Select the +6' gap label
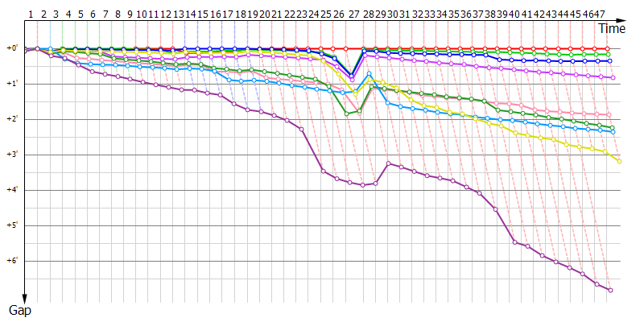Screen dimensions: 644x322 click(x=12, y=261)
